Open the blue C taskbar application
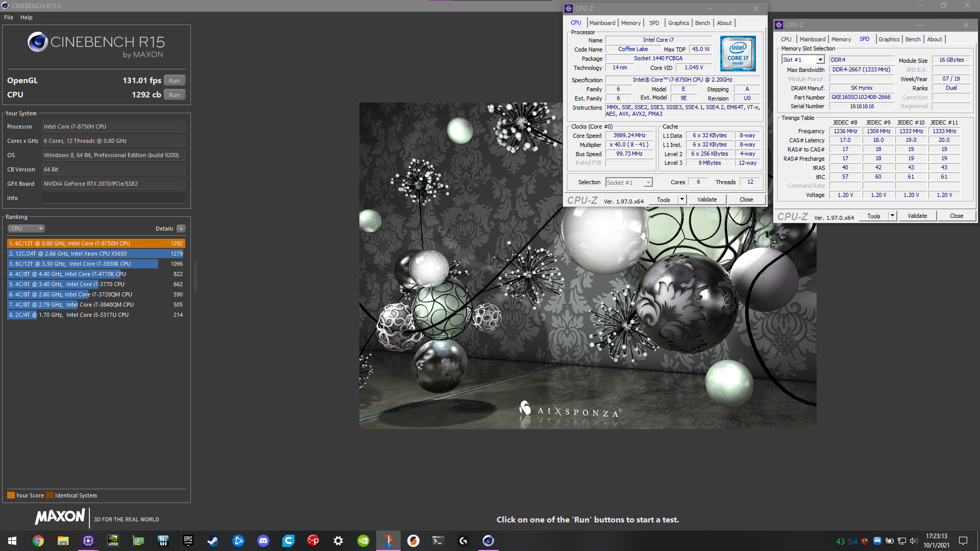980x551 pixels. [288, 541]
